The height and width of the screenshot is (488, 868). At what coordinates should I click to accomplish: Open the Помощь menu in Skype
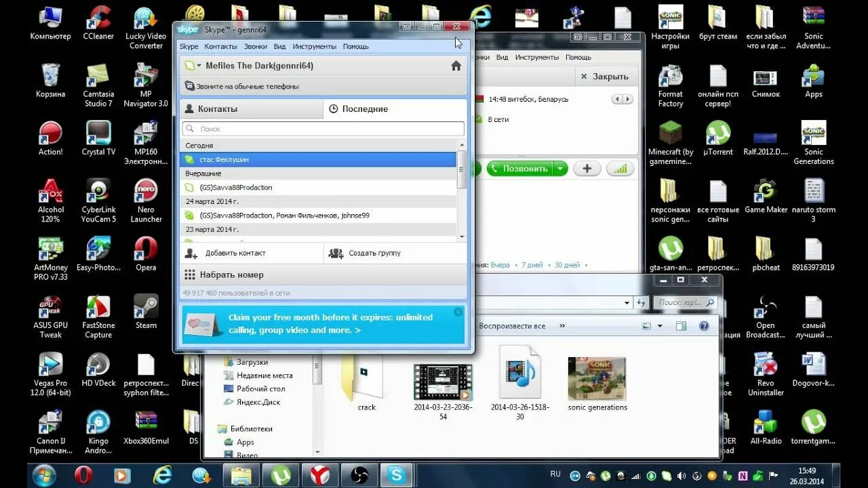click(356, 46)
